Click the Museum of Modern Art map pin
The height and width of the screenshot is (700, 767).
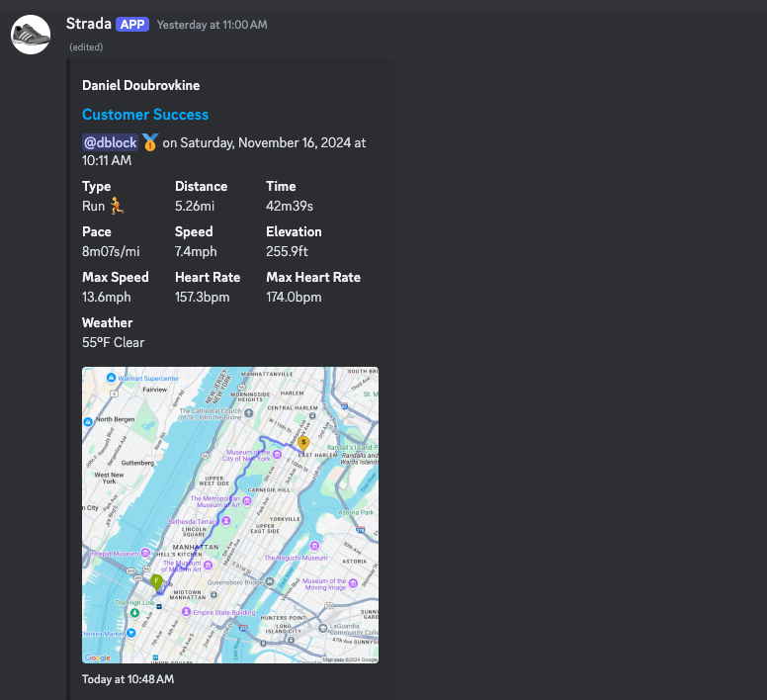[x=208, y=565]
